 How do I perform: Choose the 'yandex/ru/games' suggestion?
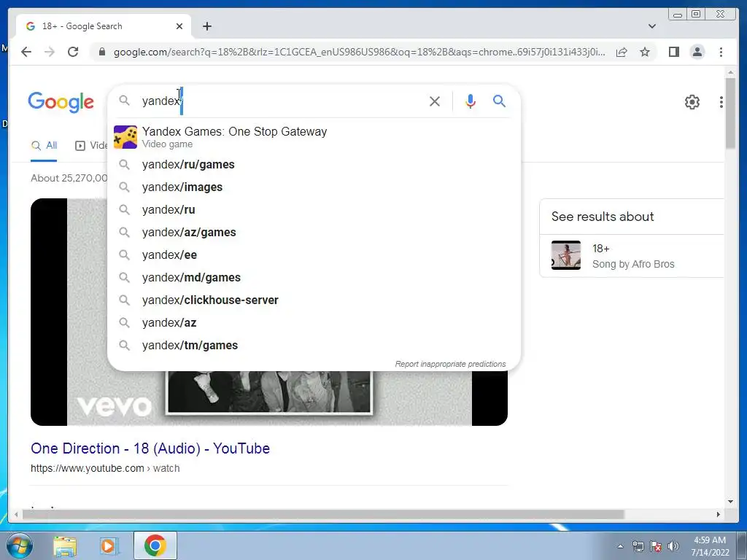314,165
